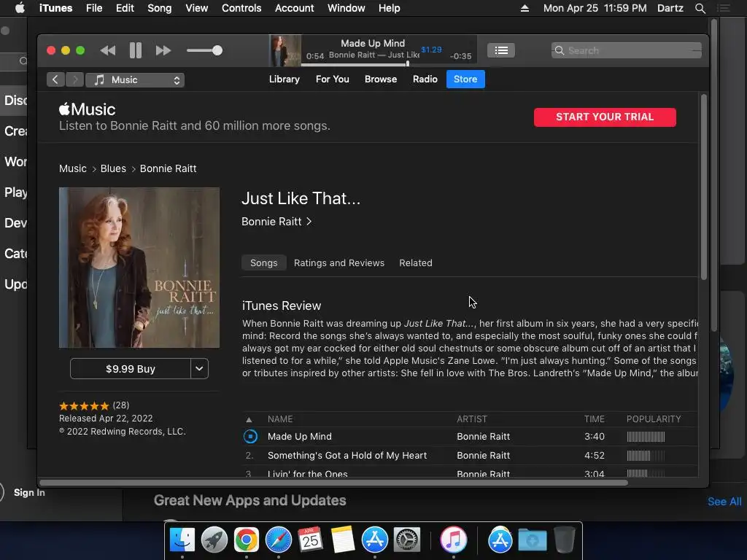Click START YOUR TRIAL button

[605, 117]
